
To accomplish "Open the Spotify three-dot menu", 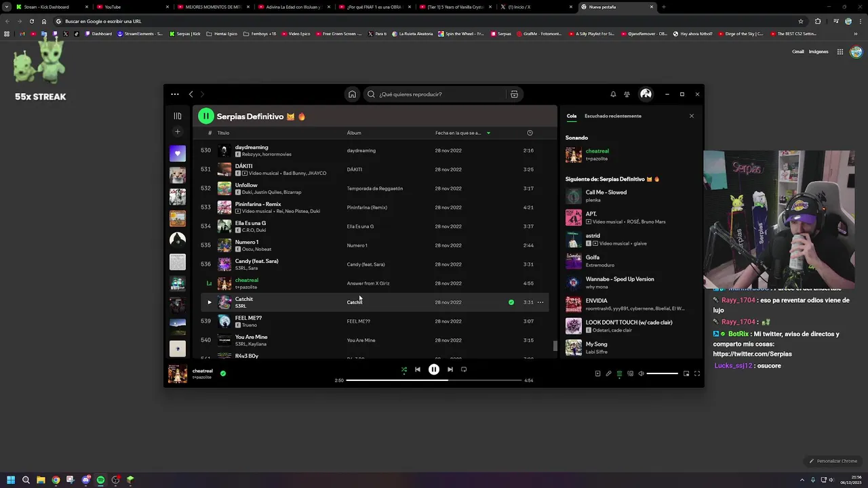I will pyautogui.click(x=175, y=94).
